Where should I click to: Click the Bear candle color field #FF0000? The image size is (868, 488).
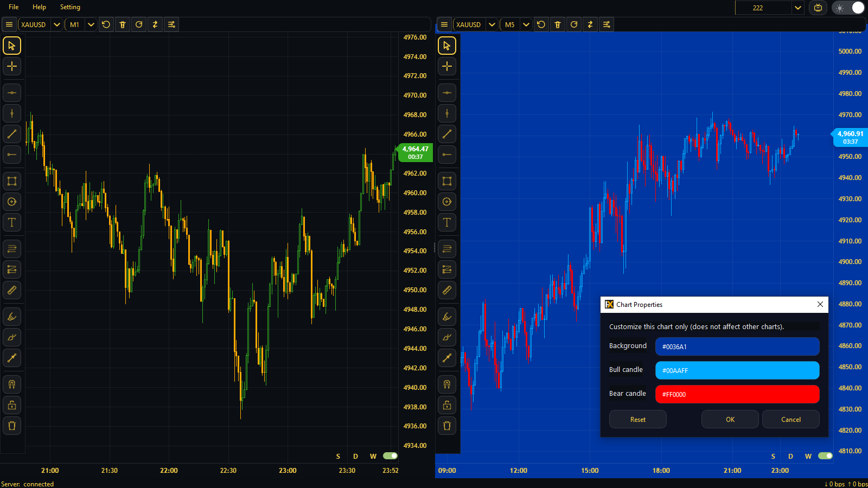pyautogui.click(x=737, y=394)
